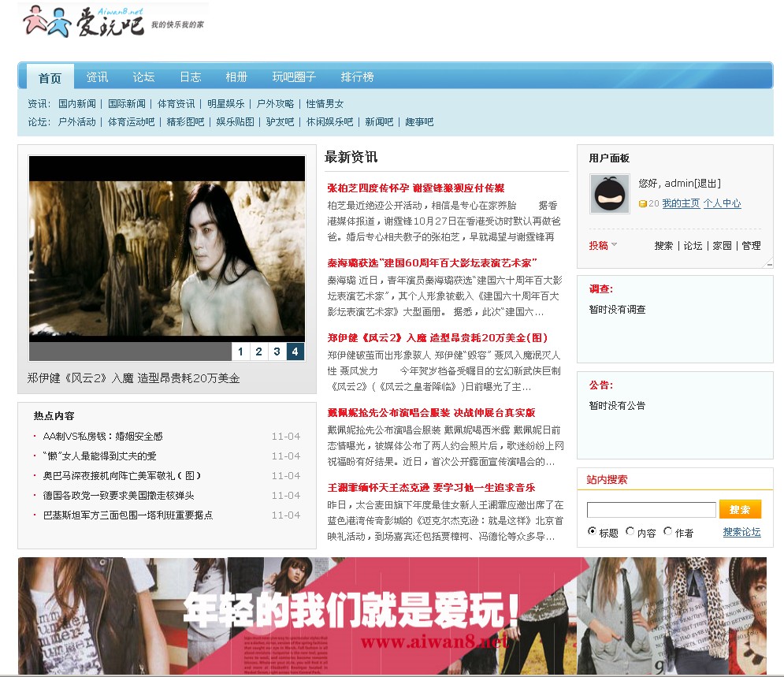Open 户外攻略 category link

[275, 103]
